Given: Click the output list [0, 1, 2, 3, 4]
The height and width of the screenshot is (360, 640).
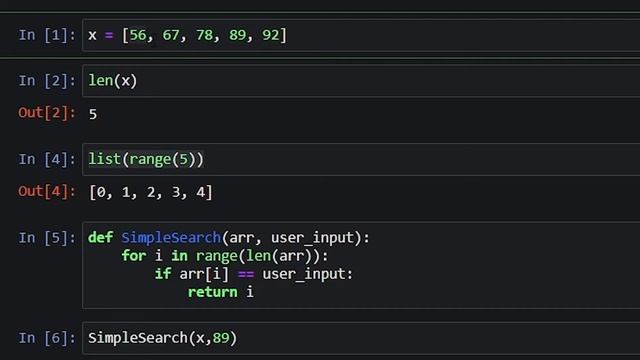Looking at the screenshot, I should click(151, 192).
